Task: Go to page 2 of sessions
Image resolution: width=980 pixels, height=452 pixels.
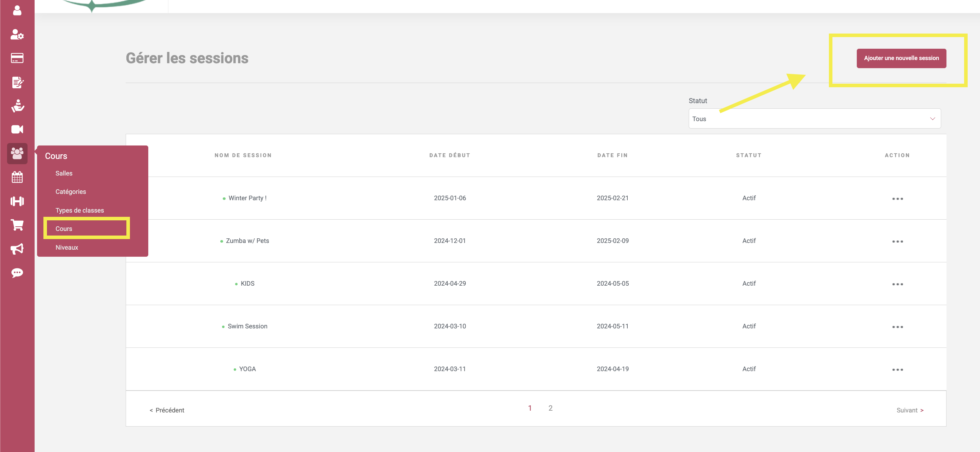Action: coord(550,408)
